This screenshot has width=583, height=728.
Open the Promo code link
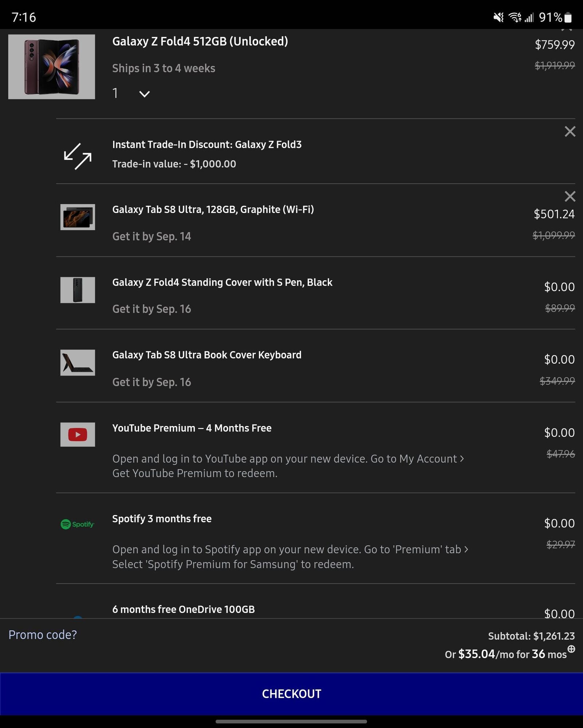pyautogui.click(x=43, y=634)
